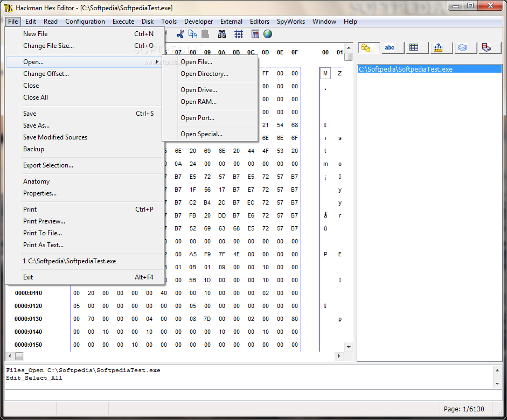The width and height of the screenshot is (507, 420).
Task: Click the Hackman app icon in title bar
Action: (9, 8)
